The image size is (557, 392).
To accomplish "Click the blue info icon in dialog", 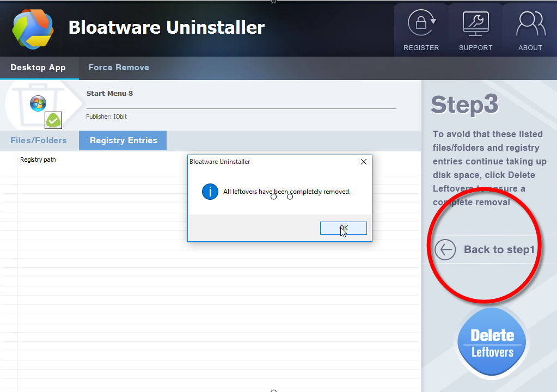I will coord(210,192).
